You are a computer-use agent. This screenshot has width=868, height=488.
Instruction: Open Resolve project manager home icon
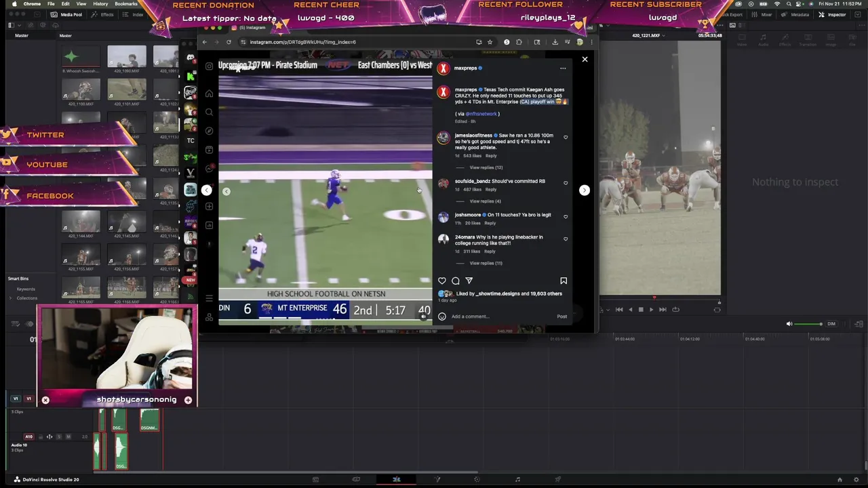[x=840, y=479]
